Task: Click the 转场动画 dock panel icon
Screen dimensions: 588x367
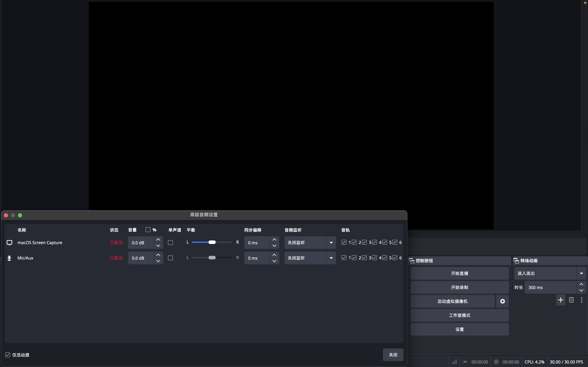Action: [516, 261]
